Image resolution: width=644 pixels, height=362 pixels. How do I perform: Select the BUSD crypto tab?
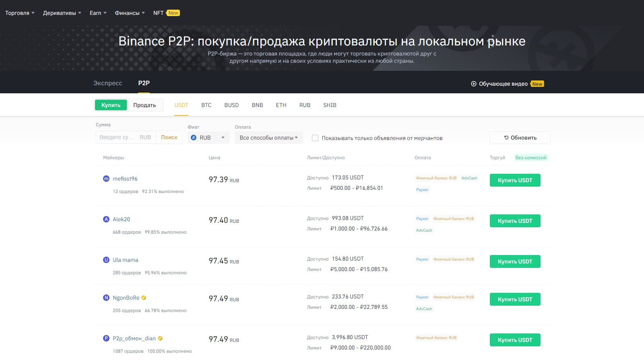[x=231, y=105]
